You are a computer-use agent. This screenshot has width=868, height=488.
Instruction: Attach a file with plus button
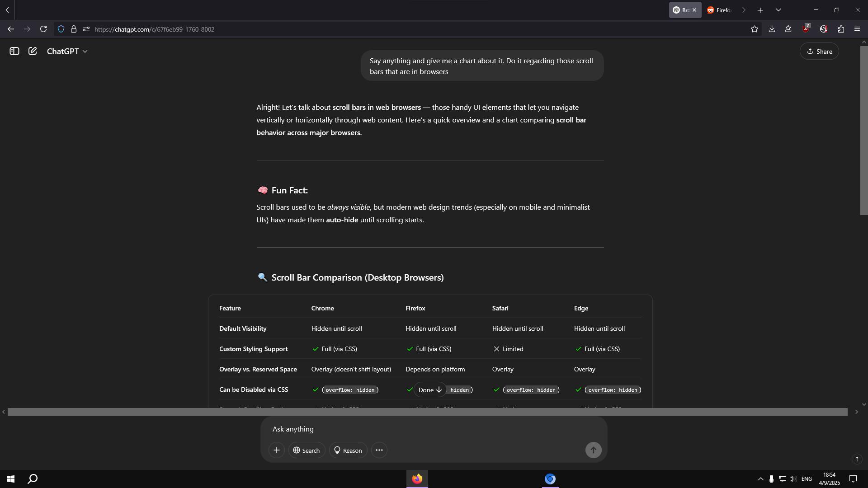[x=276, y=450]
